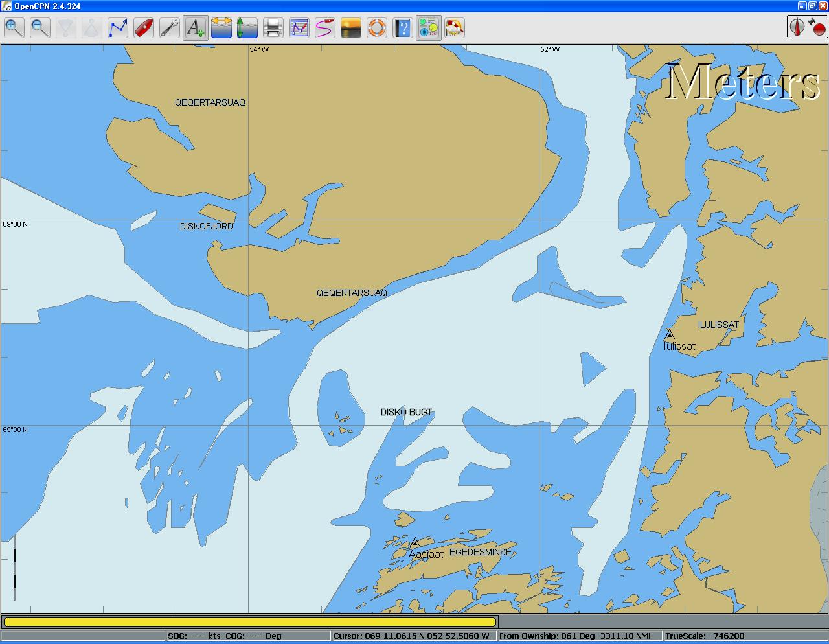This screenshot has height=644, width=829.
Task: Toggle auto-follow with the red boat icon
Action: click(144, 28)
